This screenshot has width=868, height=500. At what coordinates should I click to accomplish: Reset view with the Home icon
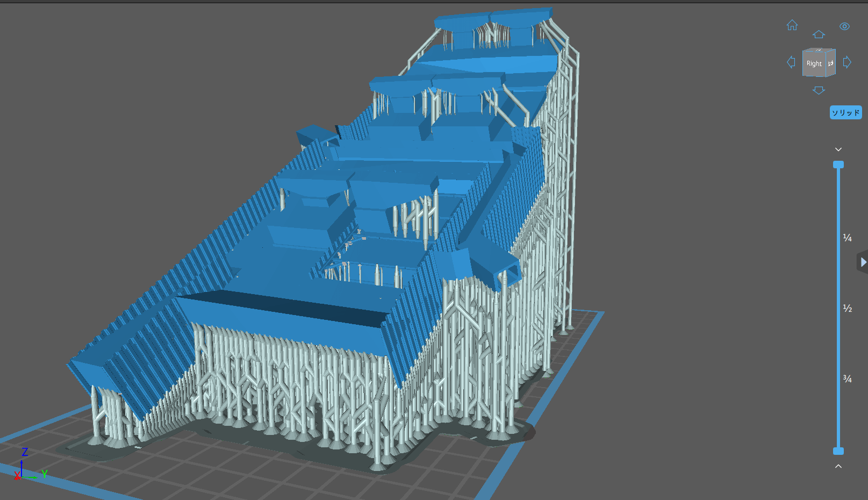coord(792,25)
